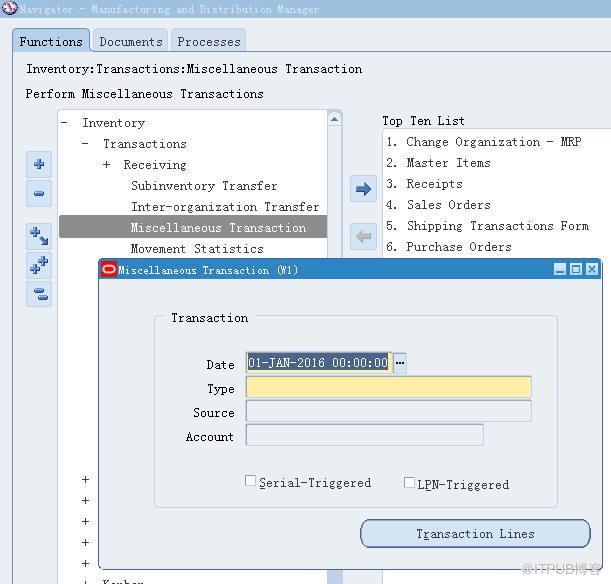This screenshot has width=611, height=584.
Task: Select the Transactions tree item label
Action: pos(145,144)
